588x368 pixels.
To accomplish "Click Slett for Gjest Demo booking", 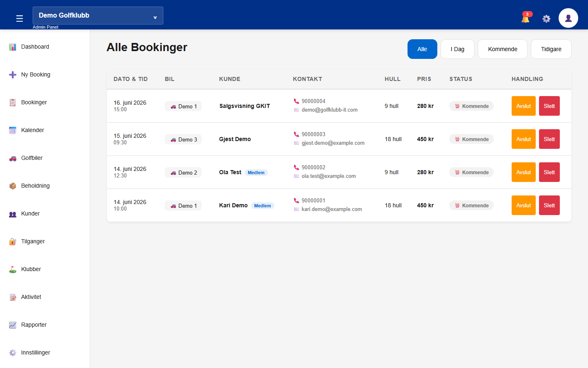I will click(x=549, y=139).
